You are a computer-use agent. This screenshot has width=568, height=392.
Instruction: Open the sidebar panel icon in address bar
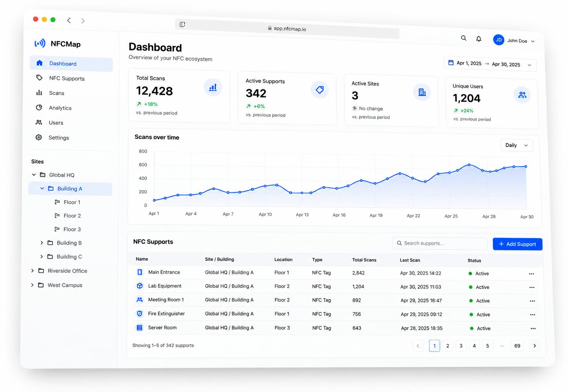pyautogui.click(x=182, y=24)
